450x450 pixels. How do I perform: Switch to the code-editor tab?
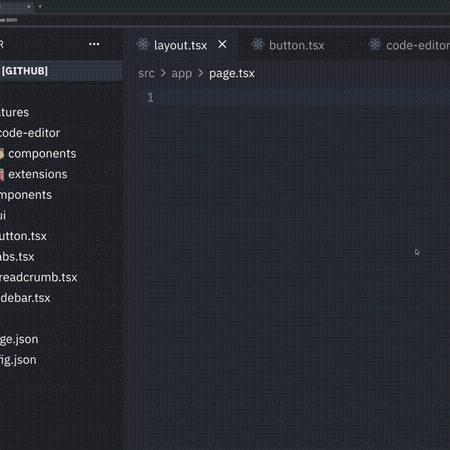pos(418,45)
